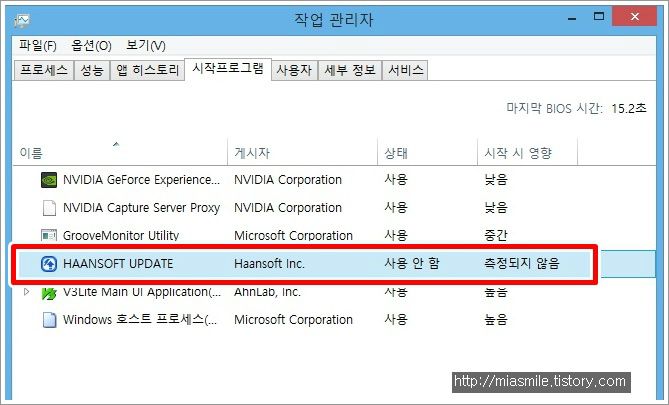Select the HAANSOFT UPDATE name
The width and height of the screenshot is (669, 405).
[118, 264]
